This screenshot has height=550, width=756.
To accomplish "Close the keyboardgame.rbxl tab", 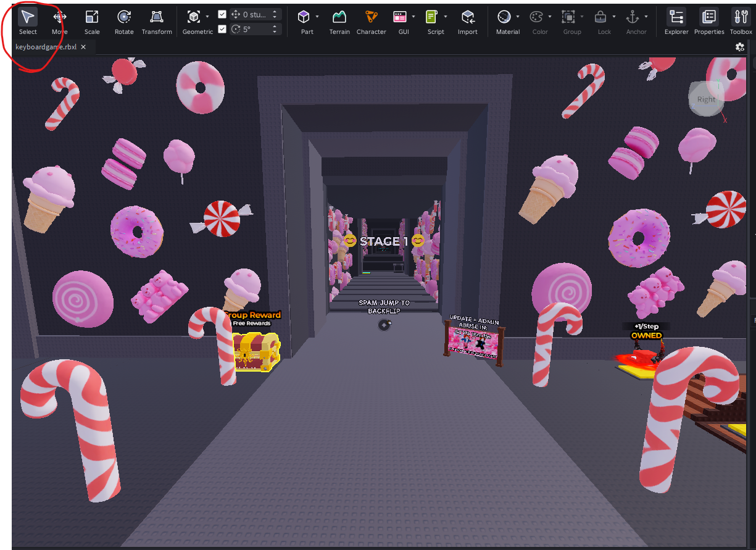I will tap(83, 47).
